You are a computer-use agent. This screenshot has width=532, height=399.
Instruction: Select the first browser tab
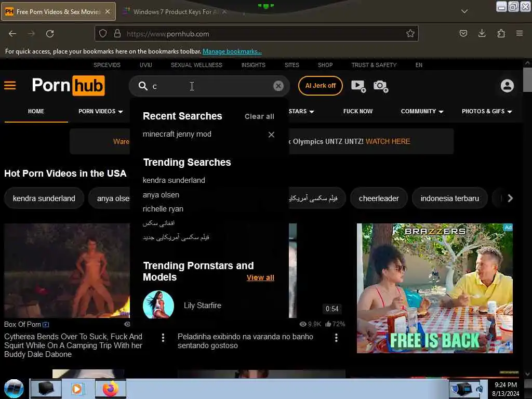coord(58,11)
